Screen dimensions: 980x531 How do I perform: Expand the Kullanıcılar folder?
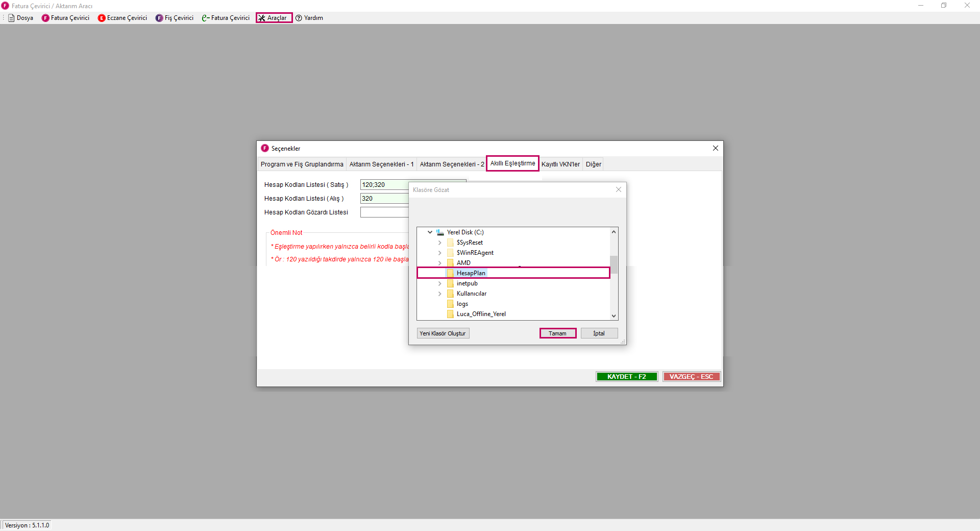pyautogui.click(x=440, y=294)
